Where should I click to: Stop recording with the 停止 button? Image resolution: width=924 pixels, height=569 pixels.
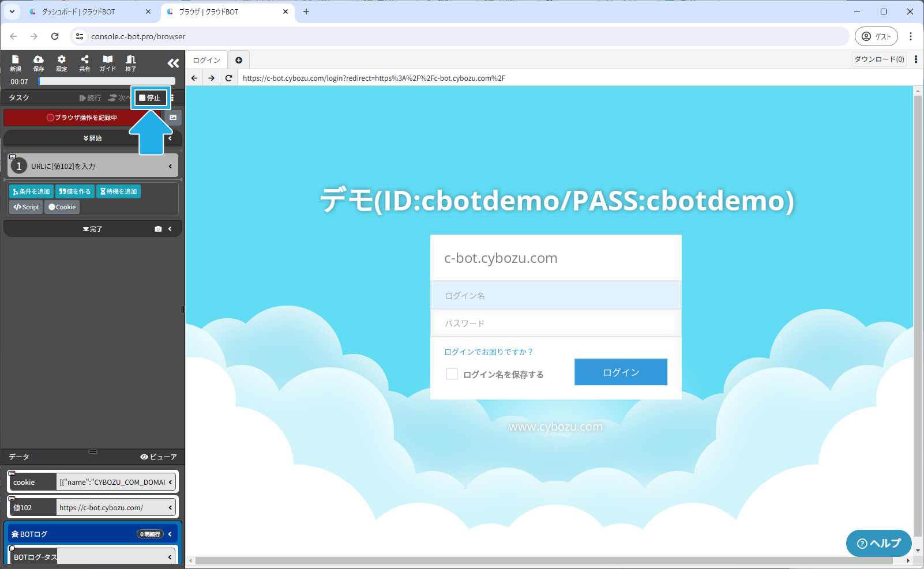pyautogui.click(x=151, y=98)
